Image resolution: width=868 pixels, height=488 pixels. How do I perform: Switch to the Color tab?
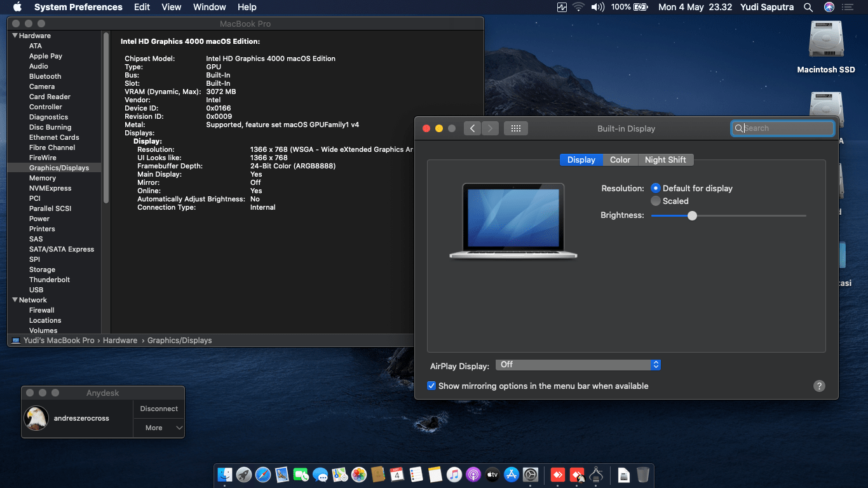pos(620,159)
